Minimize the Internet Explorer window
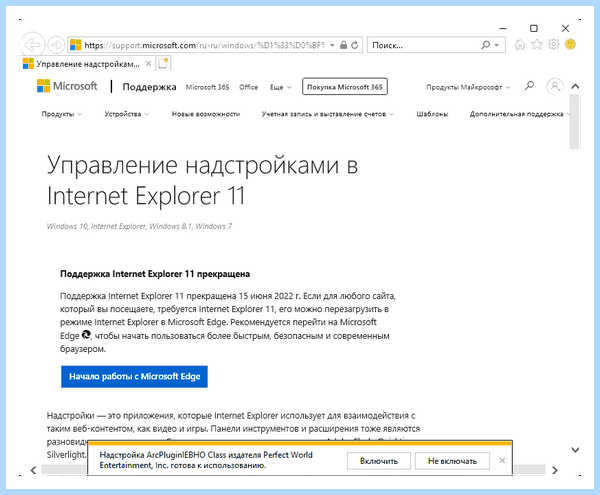Viewport: 600px width, 495px height. coord(503,28)
